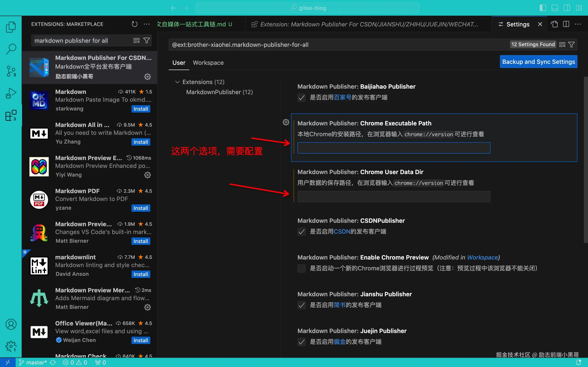Open the Search view in activity bar
This screenshot has width=588, height=367.
click(11, 49)
